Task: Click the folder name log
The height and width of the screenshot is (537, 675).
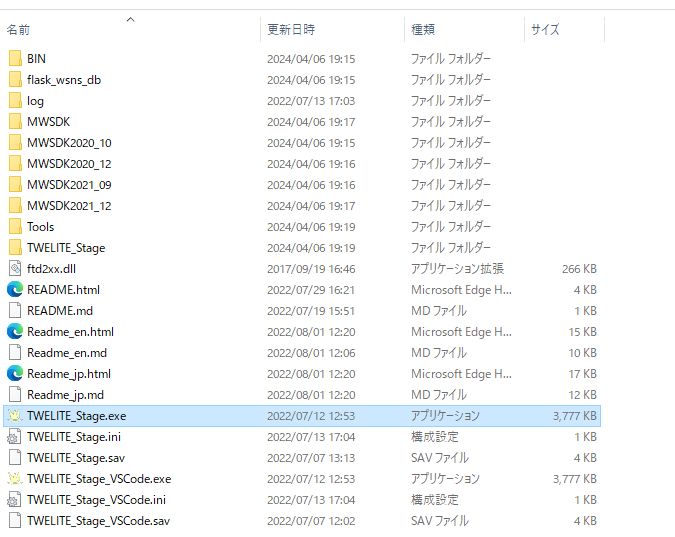Action: click(35, 101)
